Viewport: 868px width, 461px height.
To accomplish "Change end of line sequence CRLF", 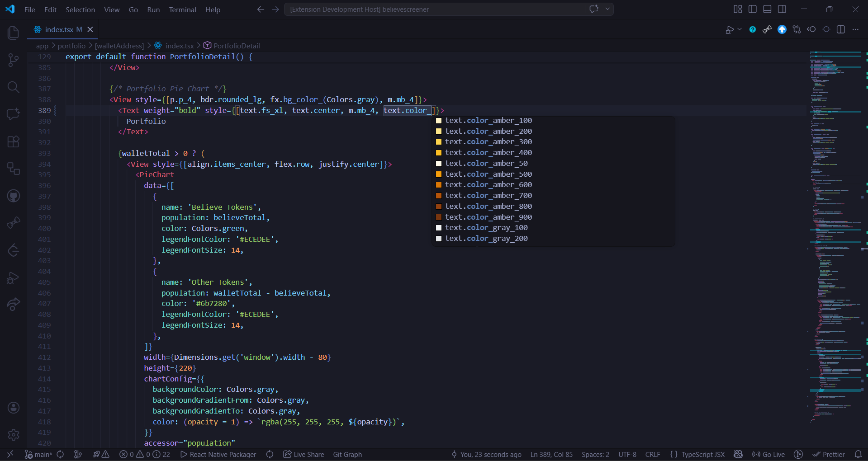I will pyautogui.click(x=653, y=454).
